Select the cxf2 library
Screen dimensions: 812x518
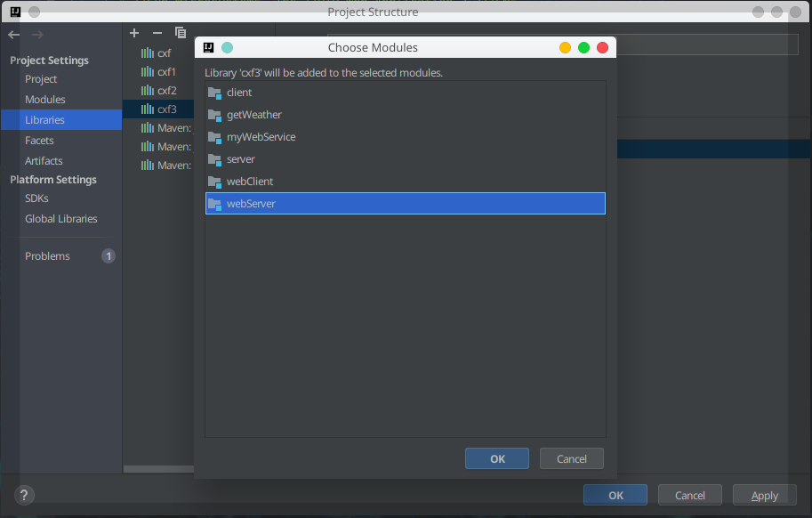pyautogui.click(x=162, y=90)
